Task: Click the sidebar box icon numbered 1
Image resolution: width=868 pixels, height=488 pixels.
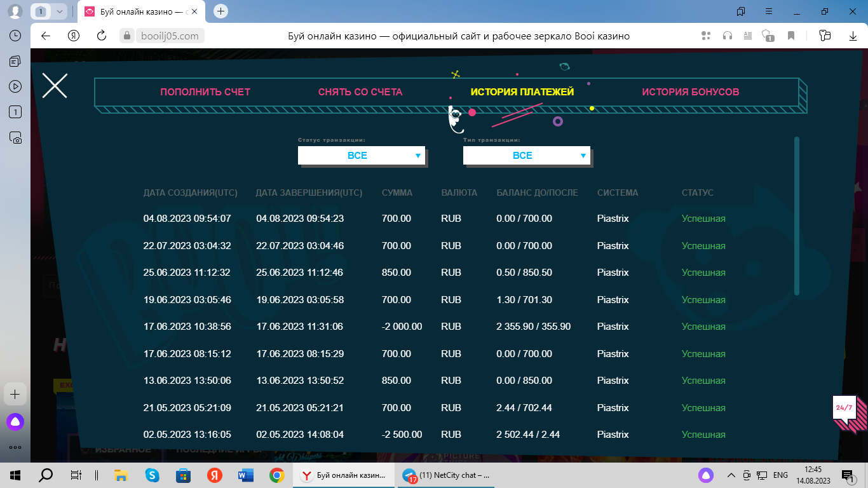Action: 15,112
